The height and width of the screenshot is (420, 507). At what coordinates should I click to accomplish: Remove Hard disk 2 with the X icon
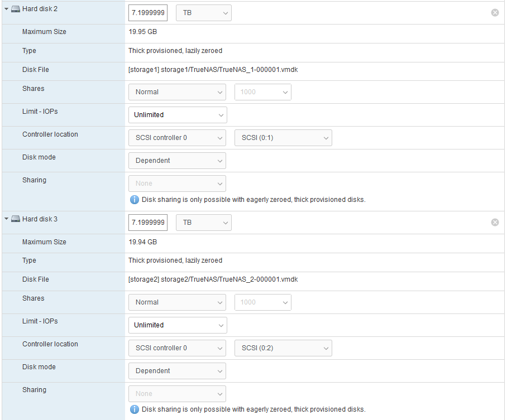(495, 13)
